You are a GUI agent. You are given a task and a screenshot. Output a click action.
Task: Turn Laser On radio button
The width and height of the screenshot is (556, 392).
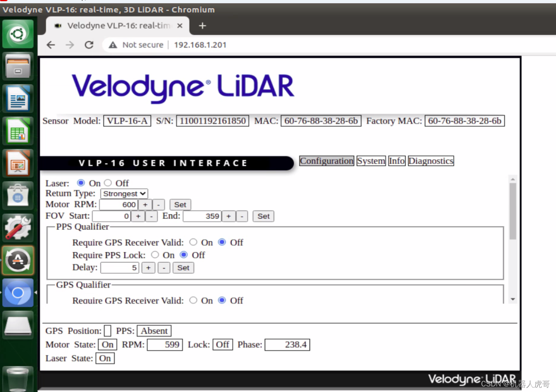click(x=81, y=183)
